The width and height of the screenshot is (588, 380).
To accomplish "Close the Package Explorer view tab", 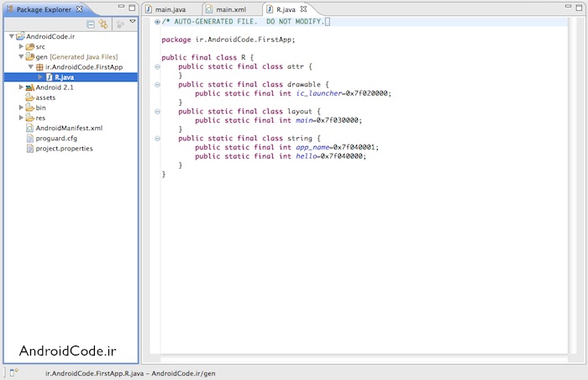I will click(80, 8).
